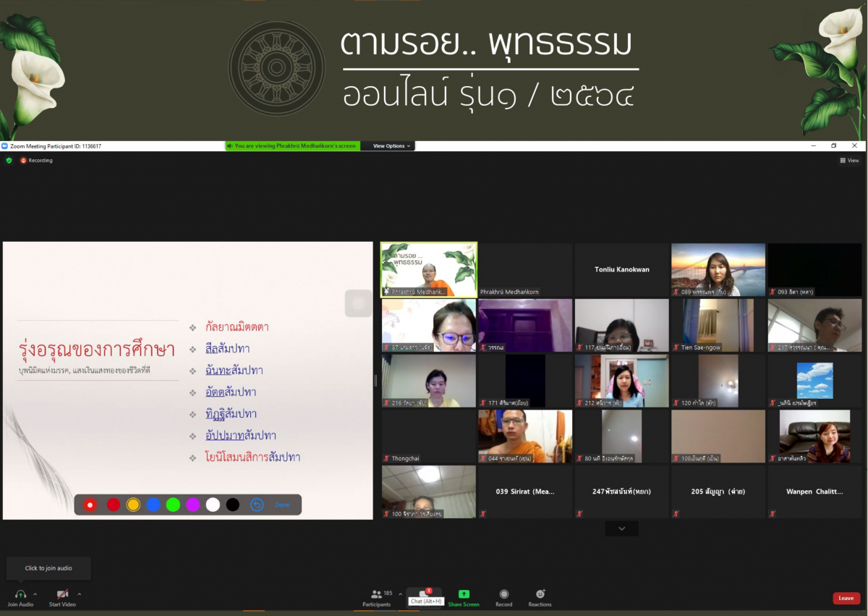
Task: Show next page of participant videos
Action: coord(621,529)
